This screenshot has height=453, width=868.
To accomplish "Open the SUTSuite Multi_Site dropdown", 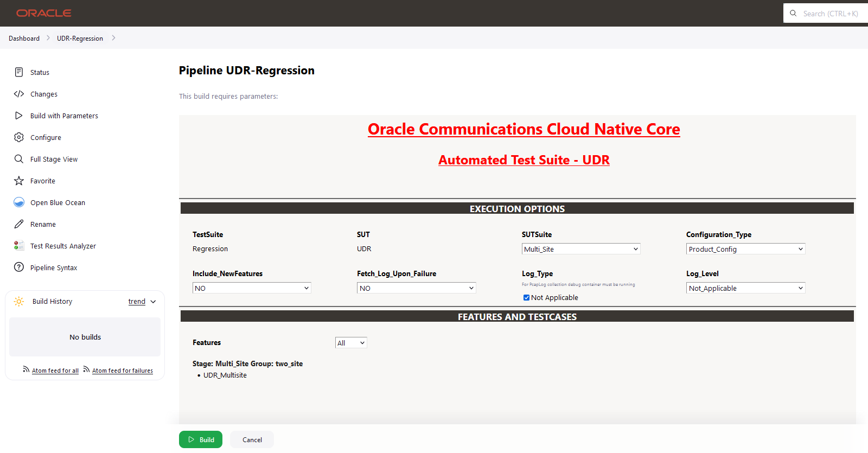I will [x=581, y=249].
